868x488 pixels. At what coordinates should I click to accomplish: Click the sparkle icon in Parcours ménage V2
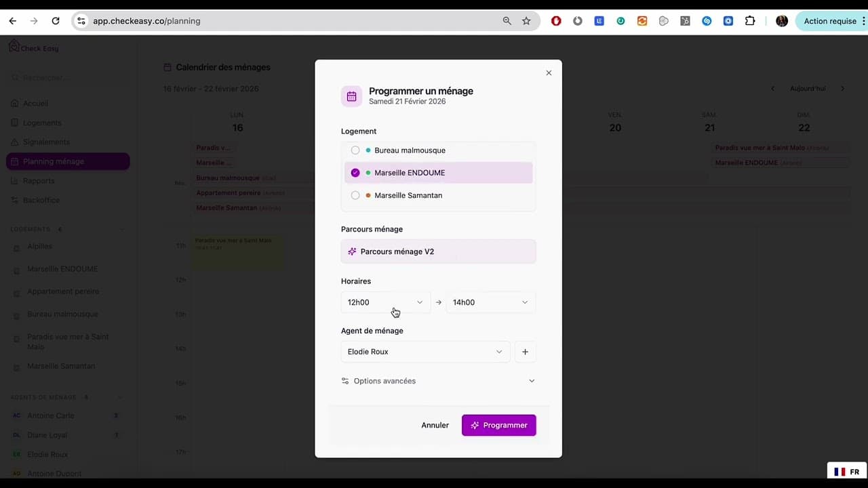(352, 251)
